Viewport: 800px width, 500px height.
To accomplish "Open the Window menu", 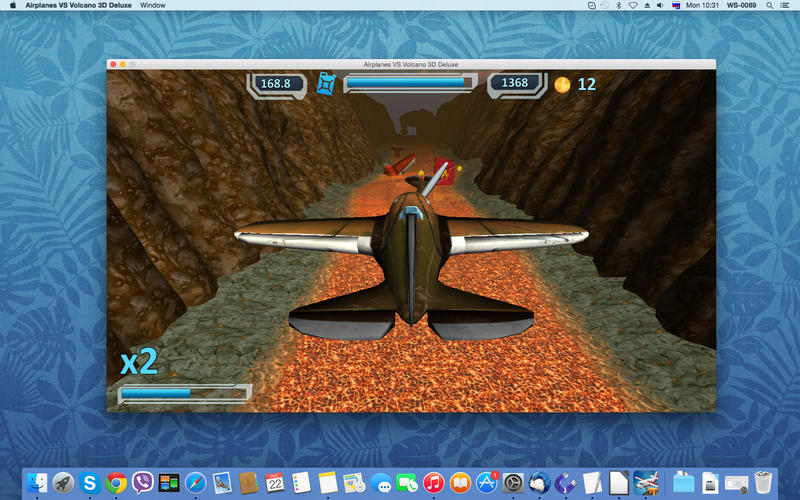I will point(153,5).
